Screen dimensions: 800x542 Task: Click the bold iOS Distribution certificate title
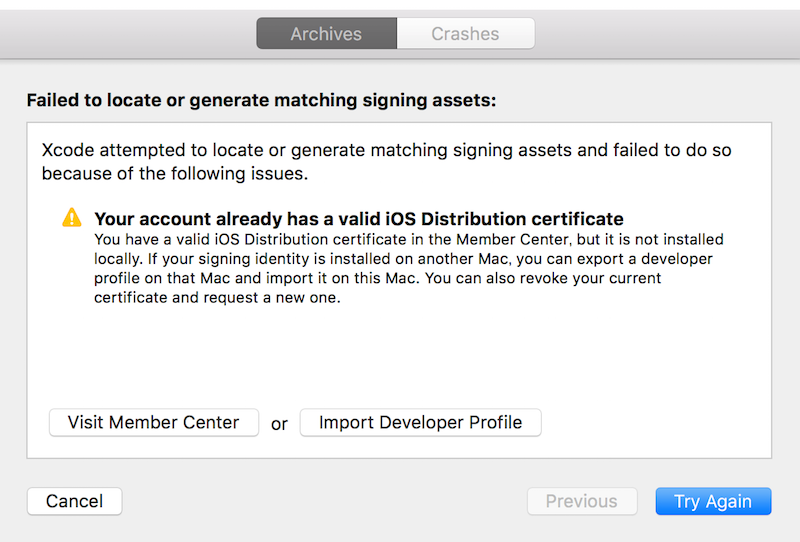[358, 219]
